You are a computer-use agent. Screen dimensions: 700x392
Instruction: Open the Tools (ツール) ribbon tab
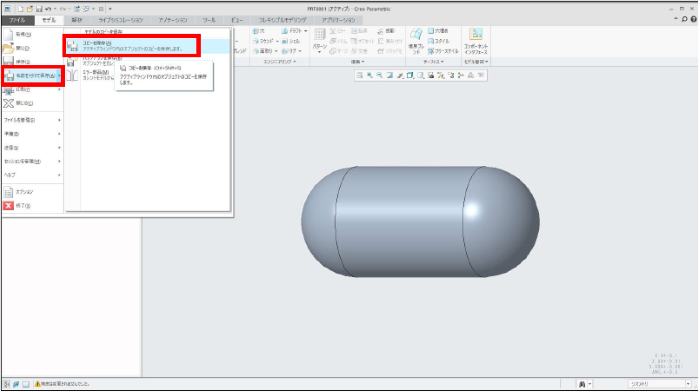click(x=209, y=20)
